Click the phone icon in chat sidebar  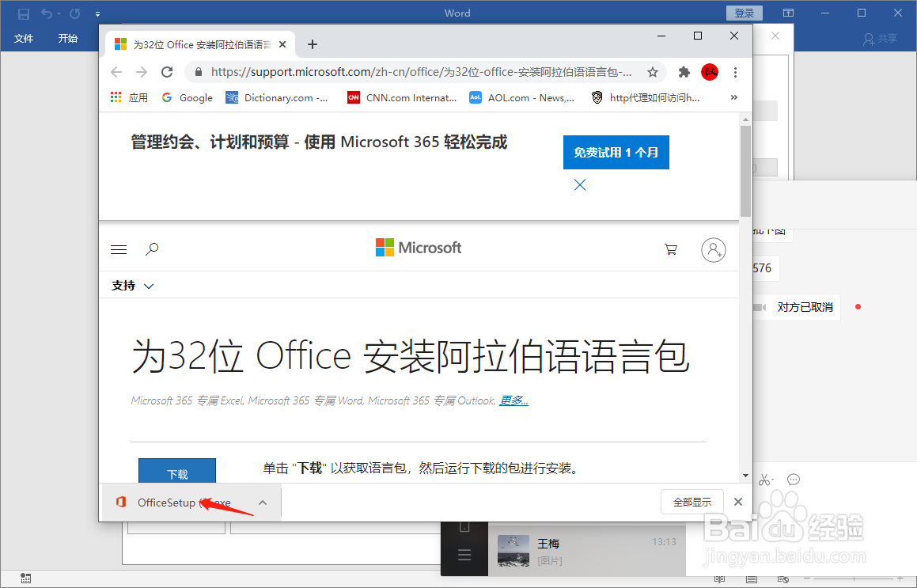[464, 528]
